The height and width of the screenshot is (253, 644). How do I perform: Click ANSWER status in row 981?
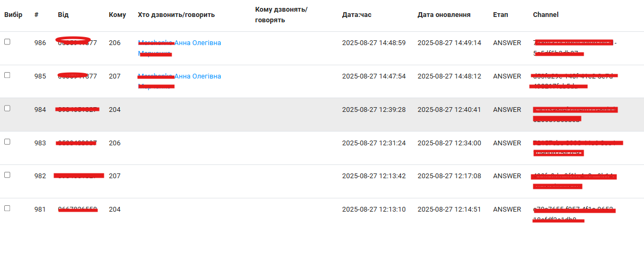pyautogui.click(x=507, y=210)
